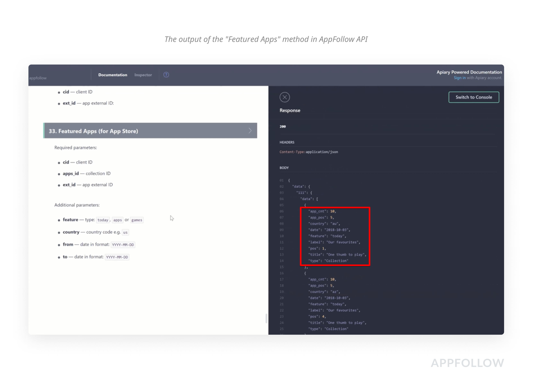Click the apps_id parameter name
The image size is (533, 392).
[x=71, y=174]
